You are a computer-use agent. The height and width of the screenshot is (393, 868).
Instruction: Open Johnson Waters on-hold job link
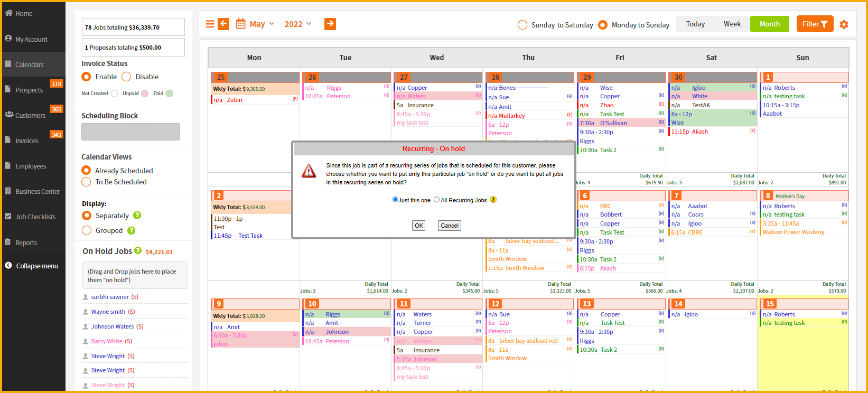click(x=113, y=326)
